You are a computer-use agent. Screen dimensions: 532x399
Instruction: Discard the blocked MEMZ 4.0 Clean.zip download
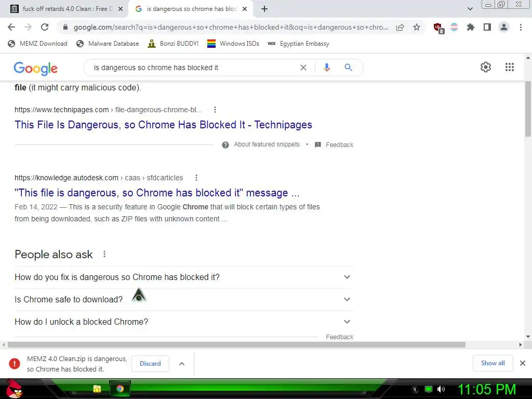pyautogui.click(x=150, y=363)
